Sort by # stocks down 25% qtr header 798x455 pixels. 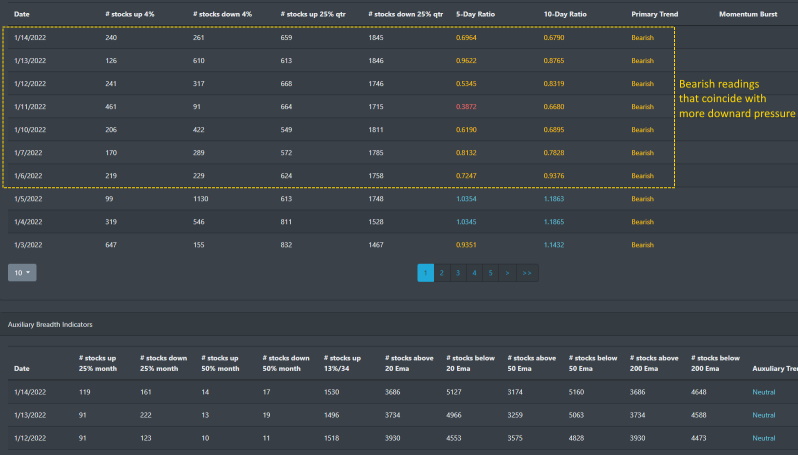tap(406, 14)
